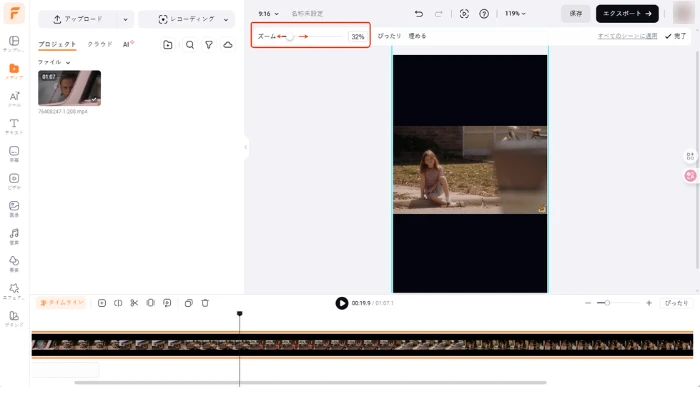Click the エクスポート button

point(626,14)
